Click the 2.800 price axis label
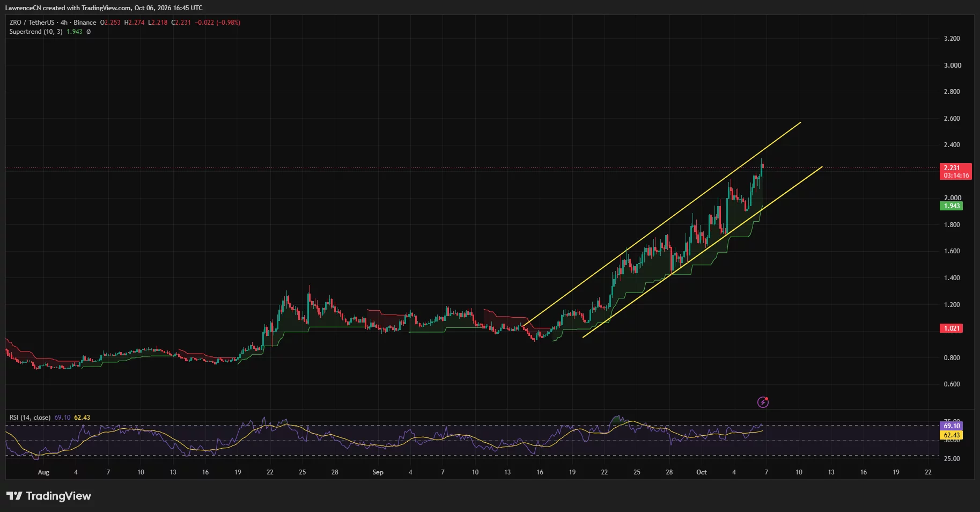 952,92
